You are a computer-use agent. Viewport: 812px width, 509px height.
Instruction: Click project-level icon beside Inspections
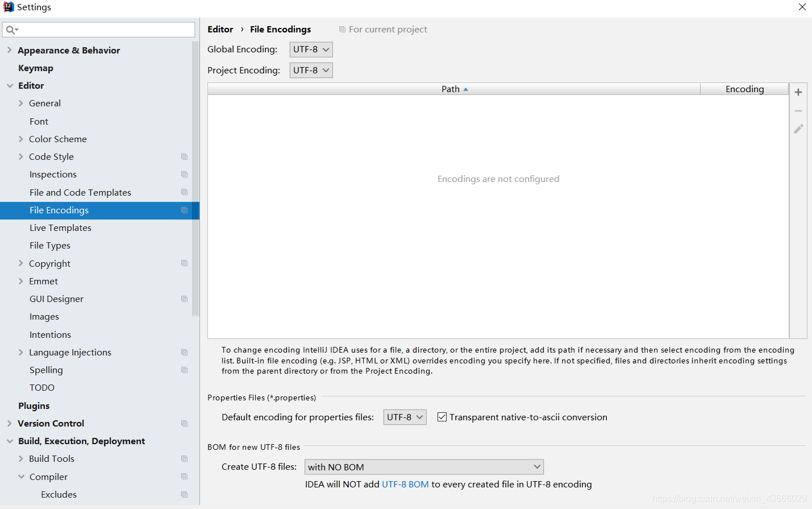[x=184, y=174]
